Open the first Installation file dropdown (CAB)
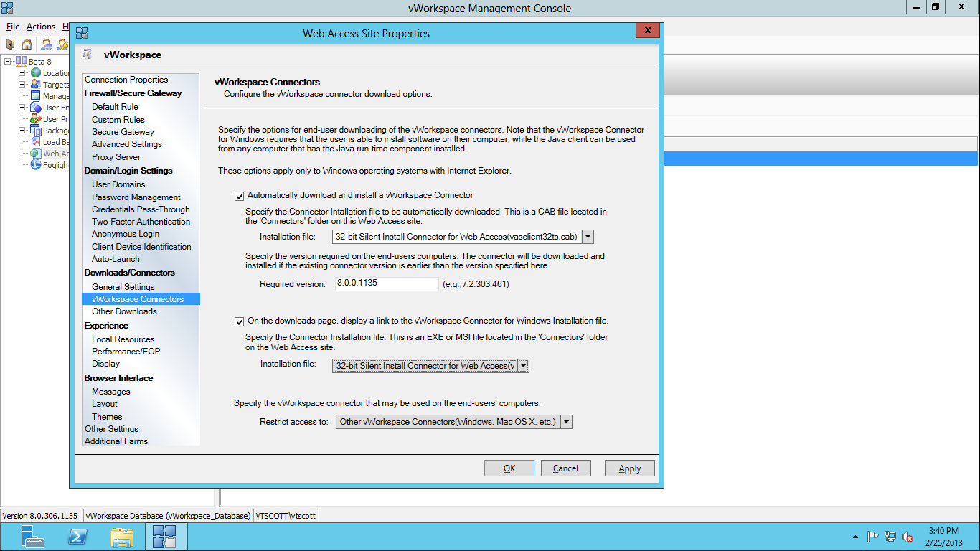980x551 pixels. (588, 237)
